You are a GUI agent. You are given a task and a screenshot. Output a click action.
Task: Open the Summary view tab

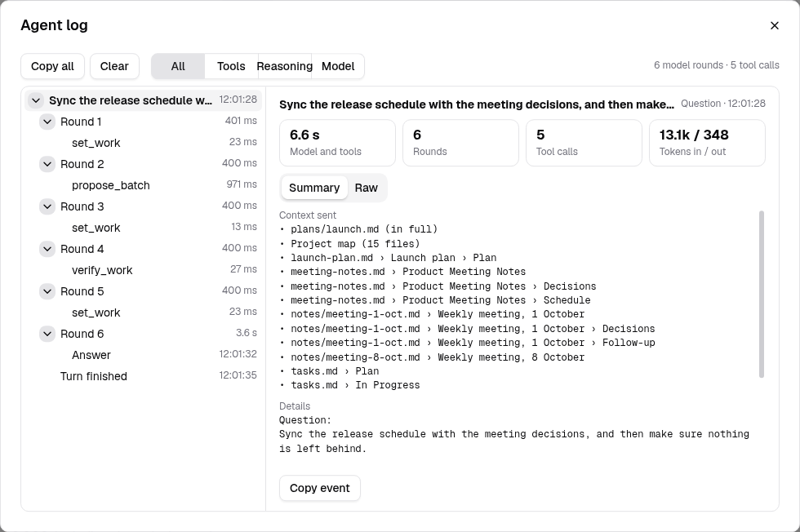(314, 188)
